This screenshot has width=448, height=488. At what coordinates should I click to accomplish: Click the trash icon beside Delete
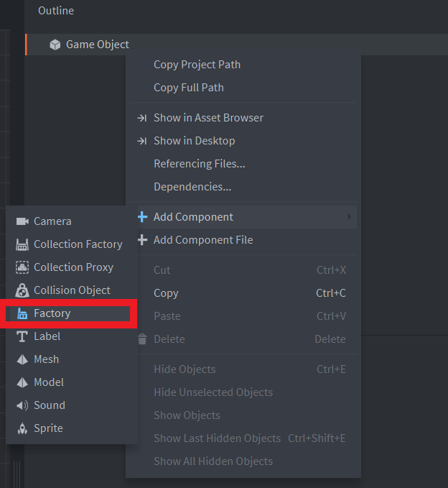click(142, 339)
